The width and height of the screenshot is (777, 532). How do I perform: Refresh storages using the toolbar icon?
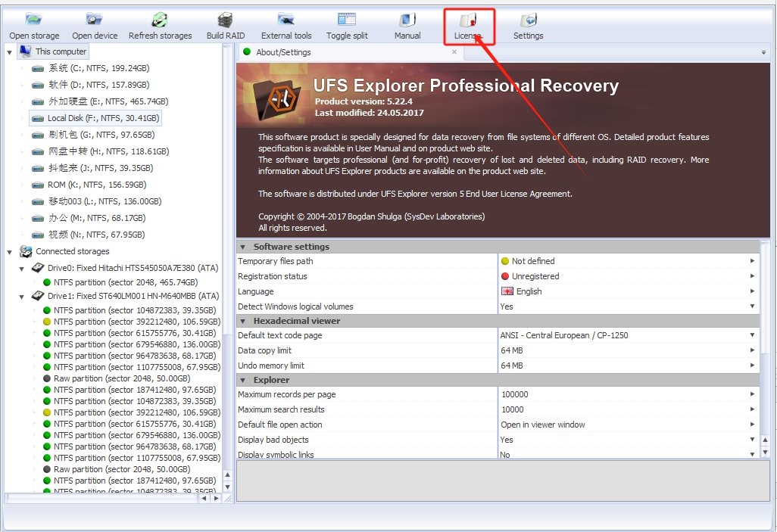coord(160,20)
